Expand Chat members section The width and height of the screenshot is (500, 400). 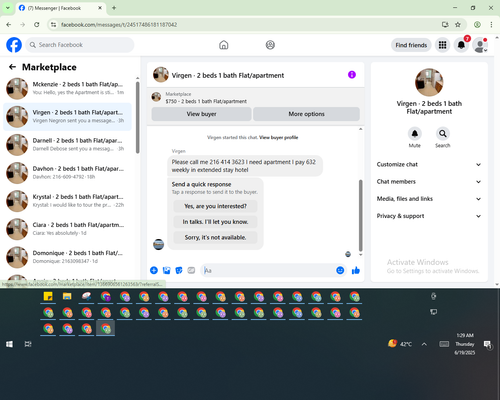point(429,182)
